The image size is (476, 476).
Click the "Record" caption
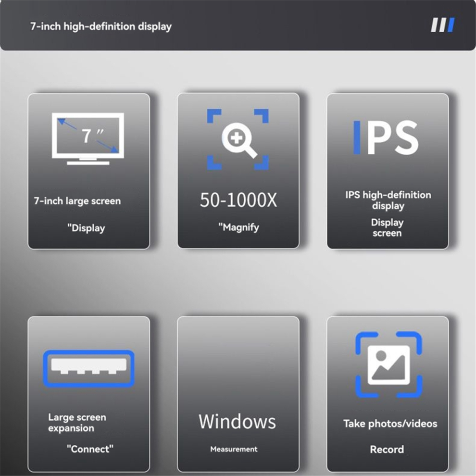[387, 449]
